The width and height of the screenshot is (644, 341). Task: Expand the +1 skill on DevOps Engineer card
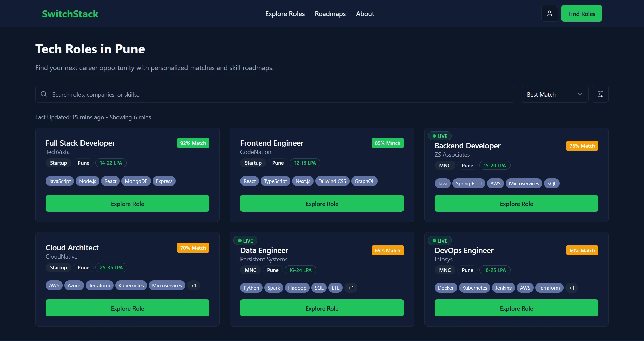click(572, 288)
